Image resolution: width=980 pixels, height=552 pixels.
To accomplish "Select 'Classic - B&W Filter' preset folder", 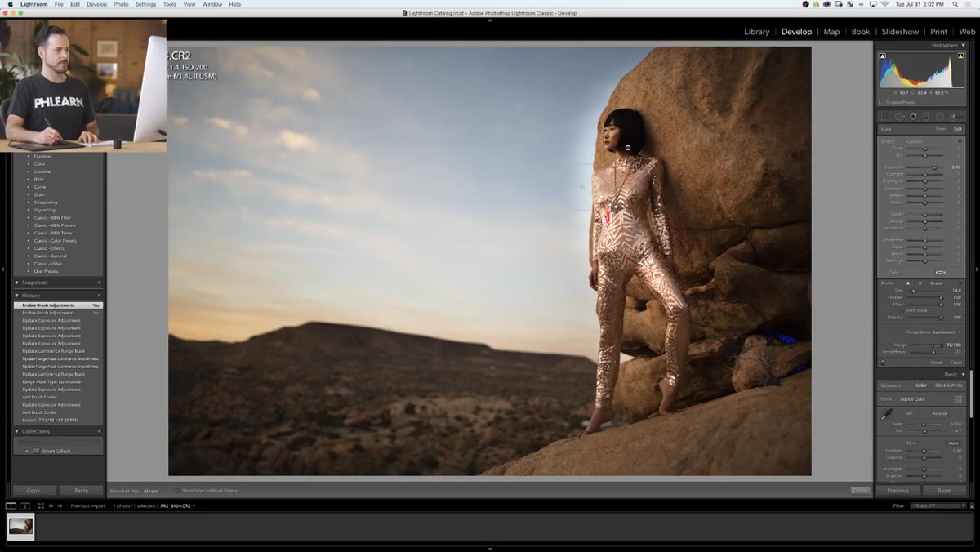I will [52, 218].
